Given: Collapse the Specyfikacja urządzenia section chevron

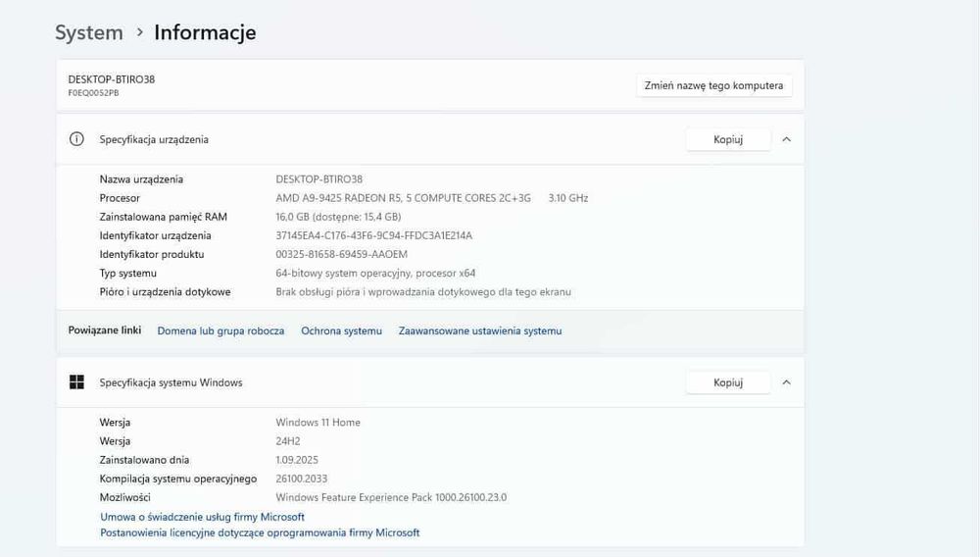Looking at the screenshot, I should [x=786, y=139].
